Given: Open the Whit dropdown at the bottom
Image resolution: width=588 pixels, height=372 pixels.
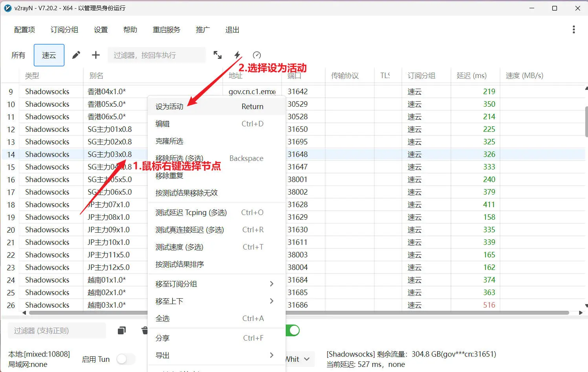Looking at the screenshot, I should (298, 359).
